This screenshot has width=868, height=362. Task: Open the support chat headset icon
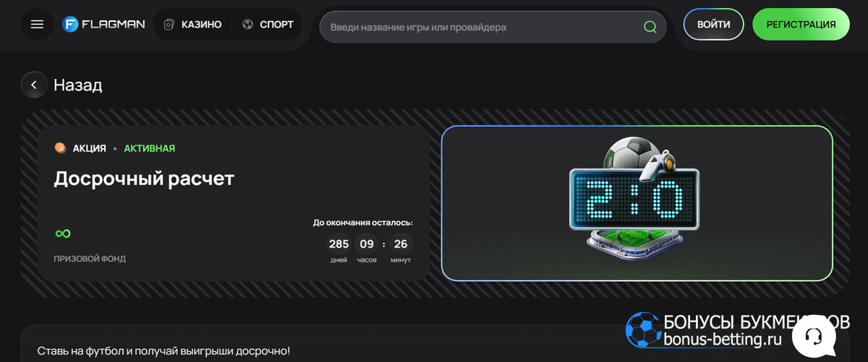pyautogui.click(x=813, y=337)
